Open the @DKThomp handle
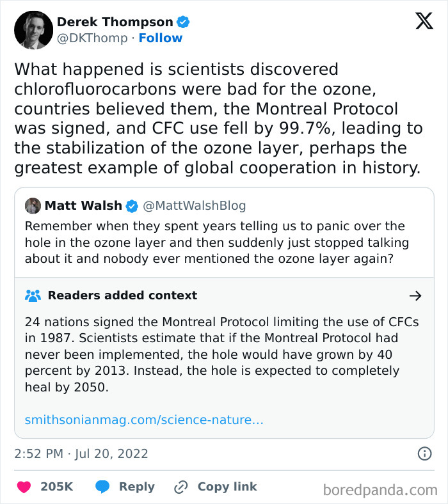This screenshot has height=504, width=448. (x=92, y=38)
